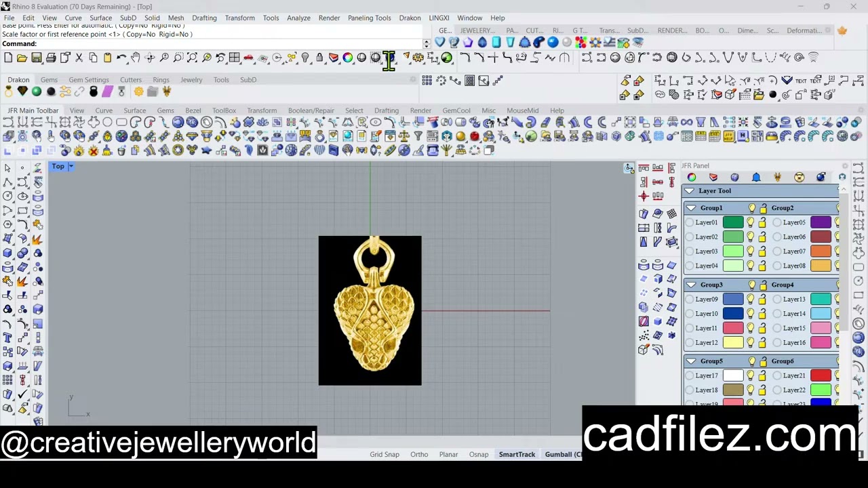Viewport: 868px width, 488px height.
Task: Cut selection with the scissors icon
Action: (79, 58)
